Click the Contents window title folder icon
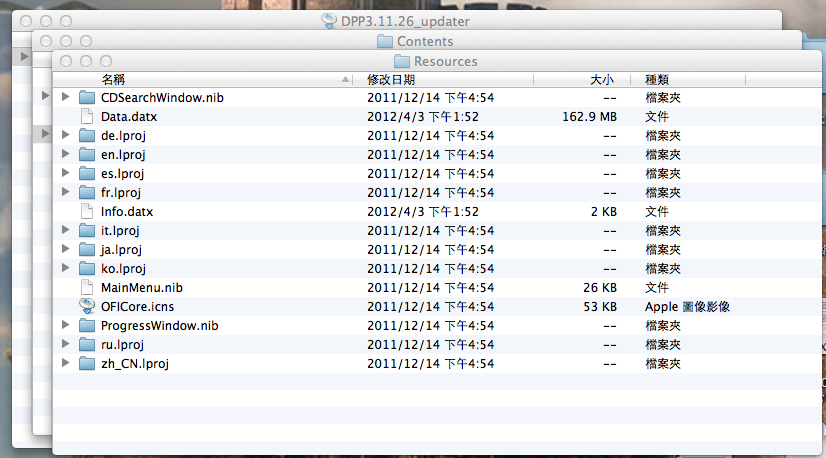 [385, 41]
